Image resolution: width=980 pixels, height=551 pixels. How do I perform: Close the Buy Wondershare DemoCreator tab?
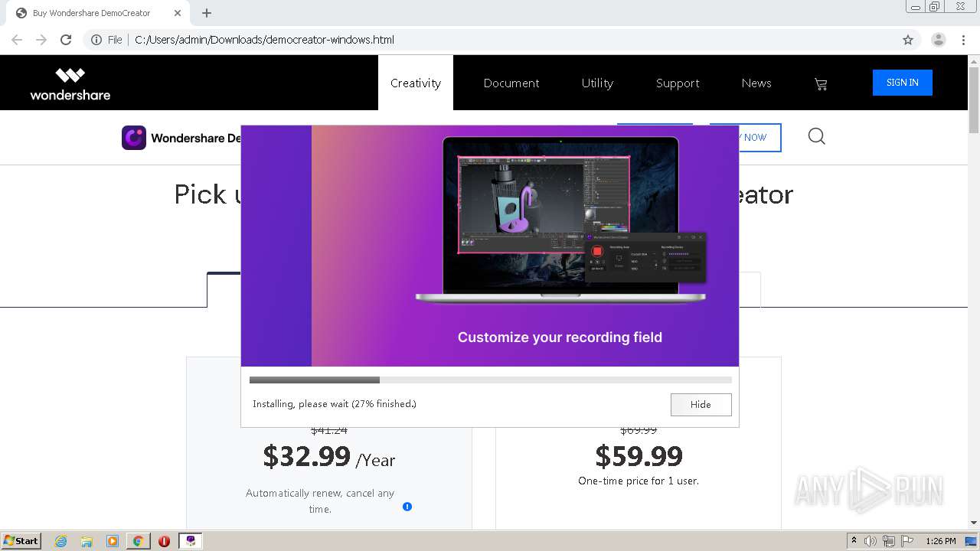point(178,13)
